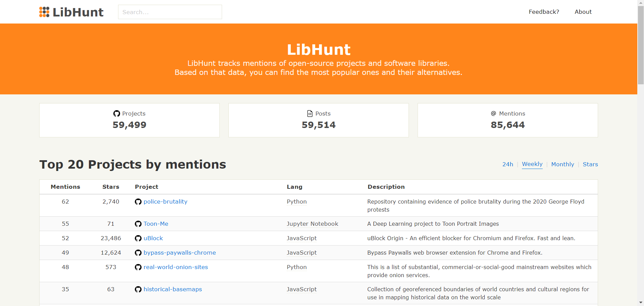
Task: Click the mentions value 35
Action: pyautogui.click(x=65, y=289)
